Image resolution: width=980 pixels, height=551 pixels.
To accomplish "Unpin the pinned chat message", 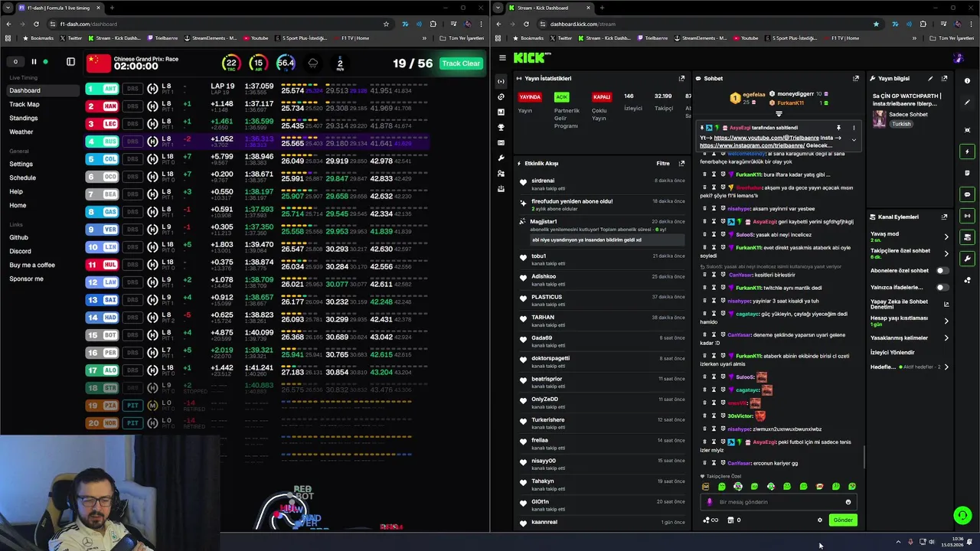I will [x=838, y=128].
